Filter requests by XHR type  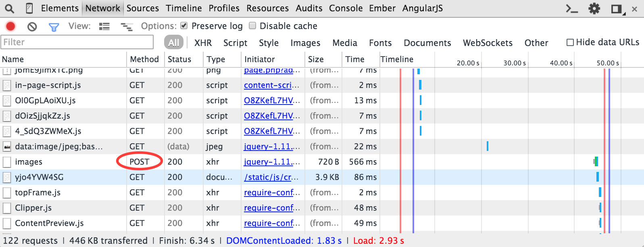click(203, 43)
